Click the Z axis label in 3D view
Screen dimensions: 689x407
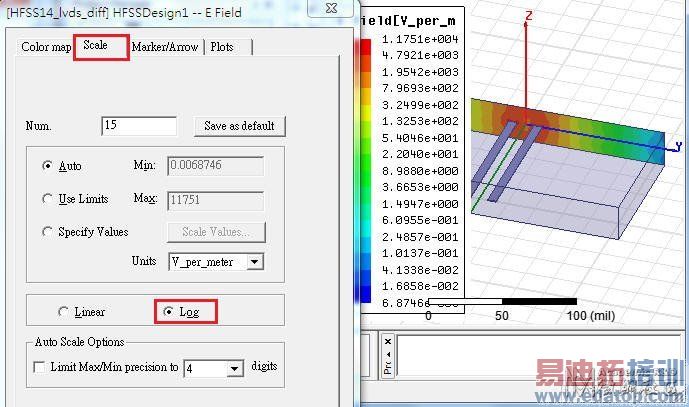point(529,16)
